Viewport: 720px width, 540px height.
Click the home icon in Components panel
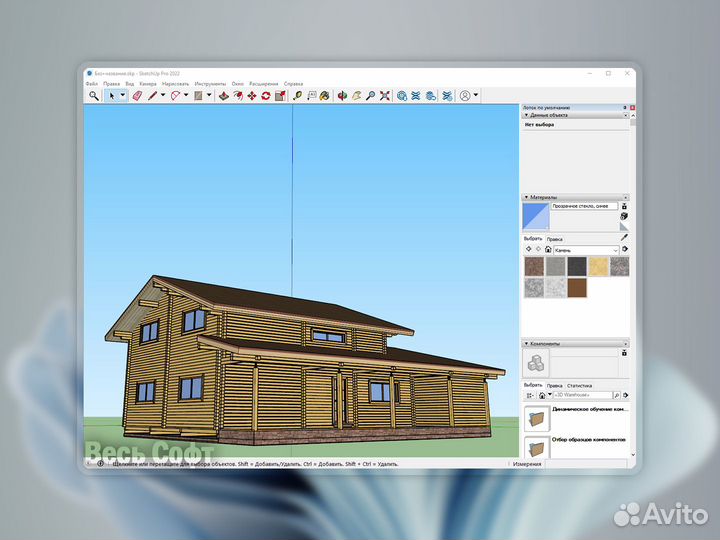(542, 395)
